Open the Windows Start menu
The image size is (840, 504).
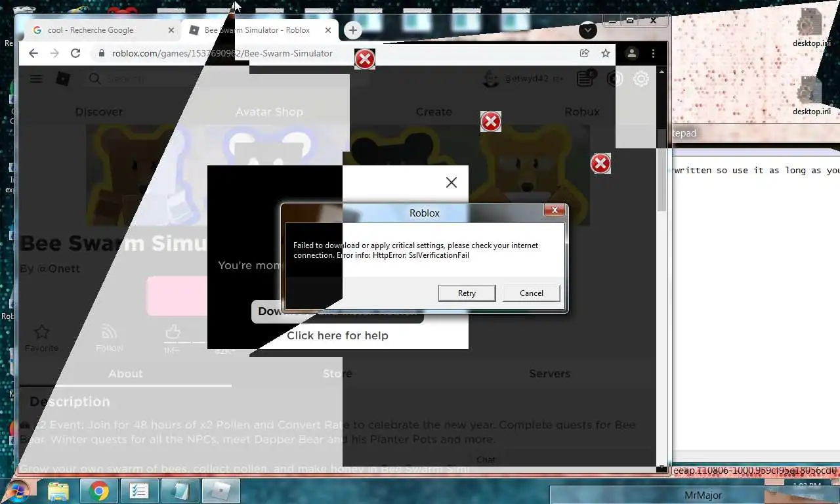pyautogui.click(x=16, y=491)
